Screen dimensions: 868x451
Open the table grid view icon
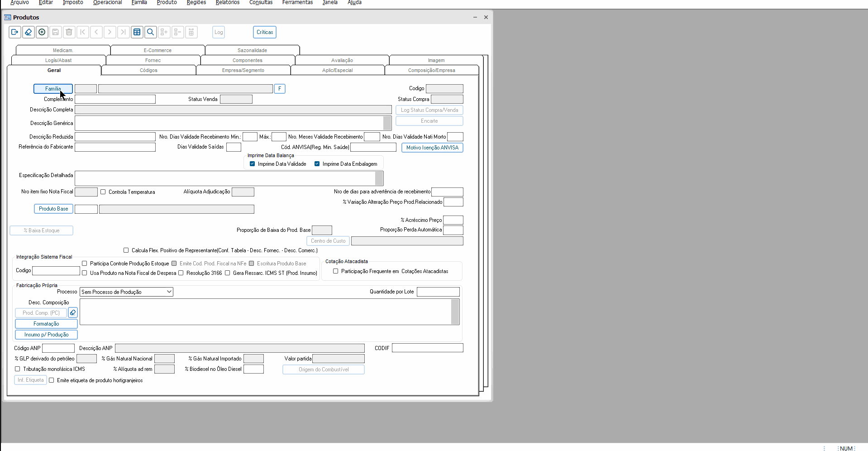coord(137,32)
